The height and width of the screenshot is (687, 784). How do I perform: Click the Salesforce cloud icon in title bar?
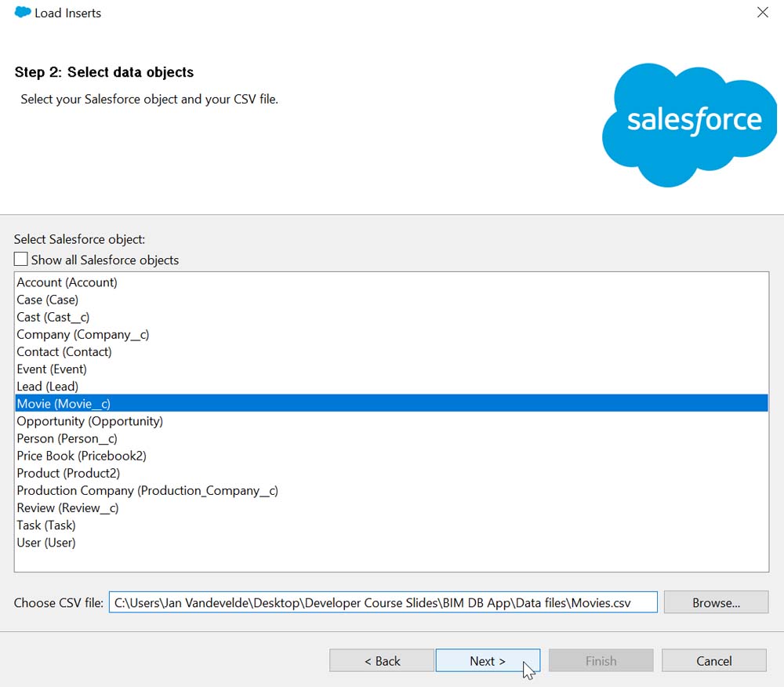(23, 13)
